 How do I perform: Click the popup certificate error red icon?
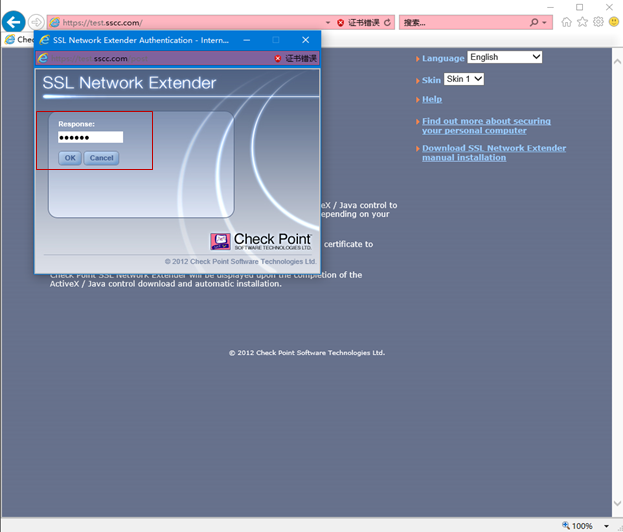click(x=278, y=59)
